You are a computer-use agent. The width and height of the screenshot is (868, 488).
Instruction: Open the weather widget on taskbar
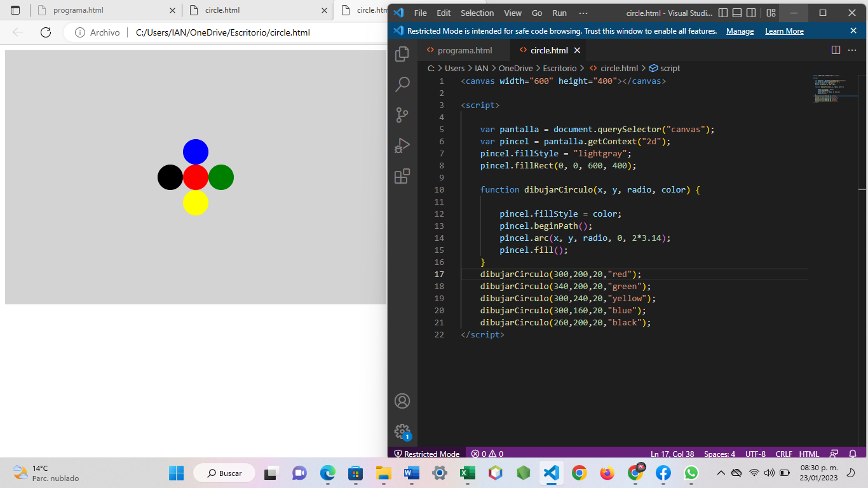tap(46, 473)
